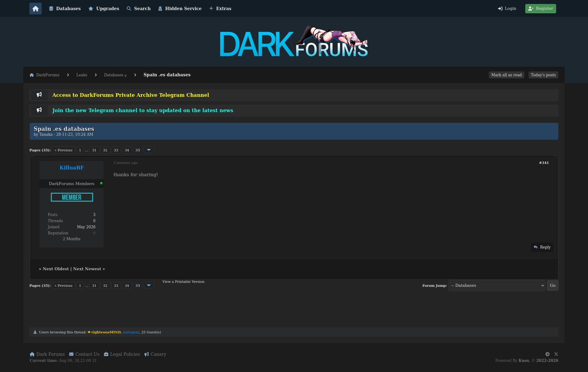588x372 pixels.
Task: Click the current page 35 in top pagination
Action: click(138, 150)
